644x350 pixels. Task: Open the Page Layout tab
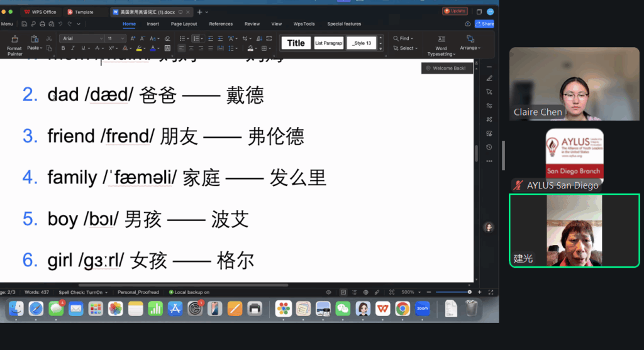[184, 24]
